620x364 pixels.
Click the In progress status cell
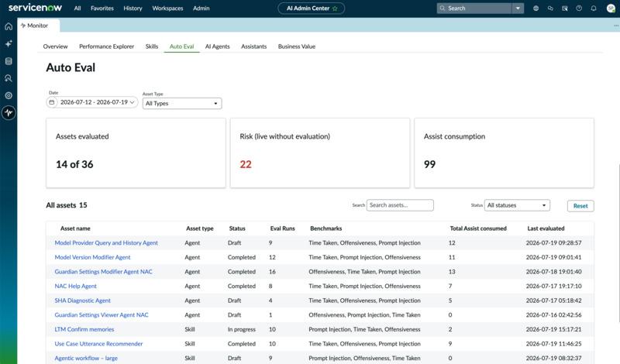[x=242, y=329]
